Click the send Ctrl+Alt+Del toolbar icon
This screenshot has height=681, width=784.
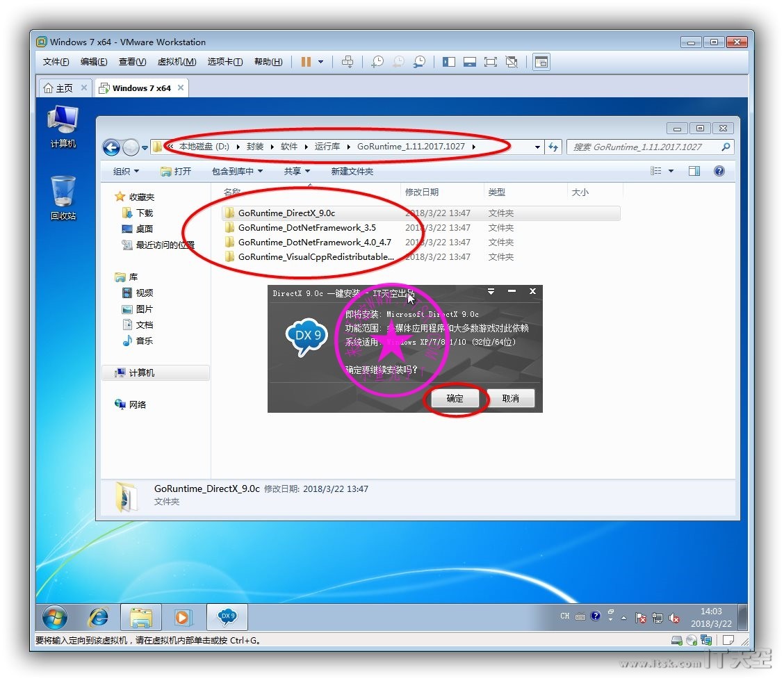coord(348,62)
